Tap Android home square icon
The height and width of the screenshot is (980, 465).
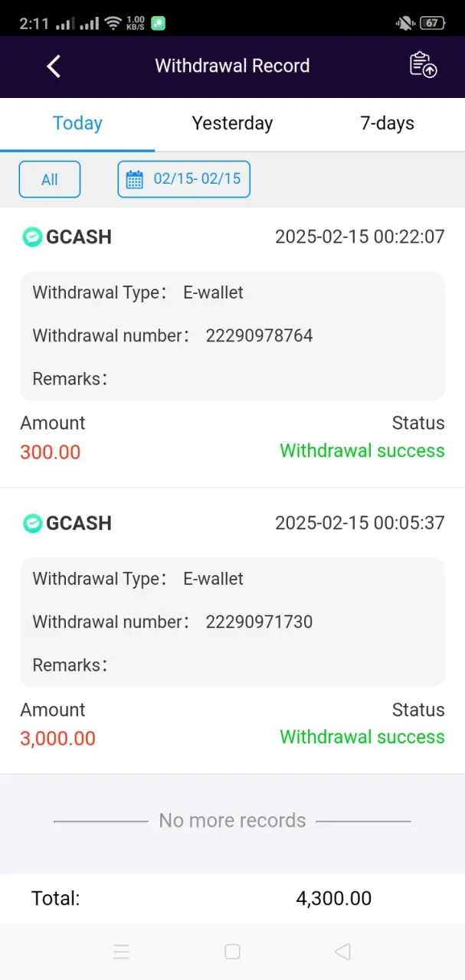tap(232, 952)
